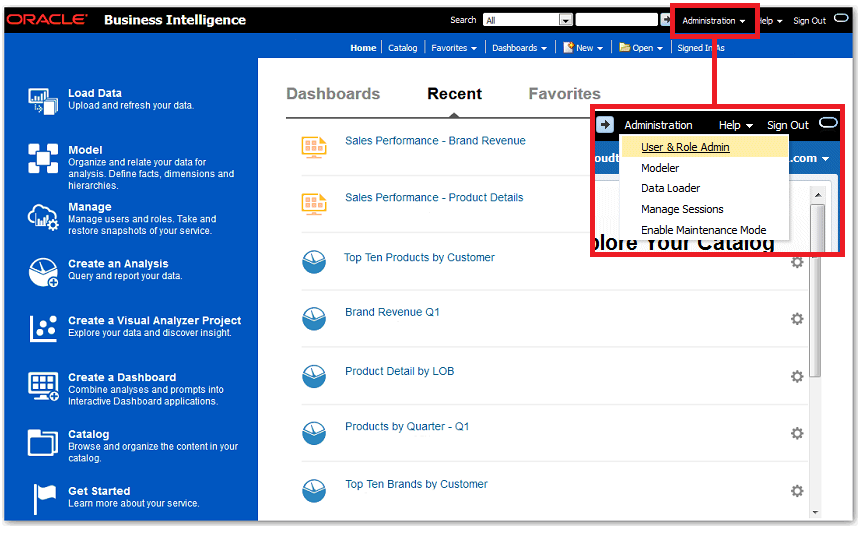
Task: Expand the Favorites dropdown in navigation bar
Action: (454, 48)
